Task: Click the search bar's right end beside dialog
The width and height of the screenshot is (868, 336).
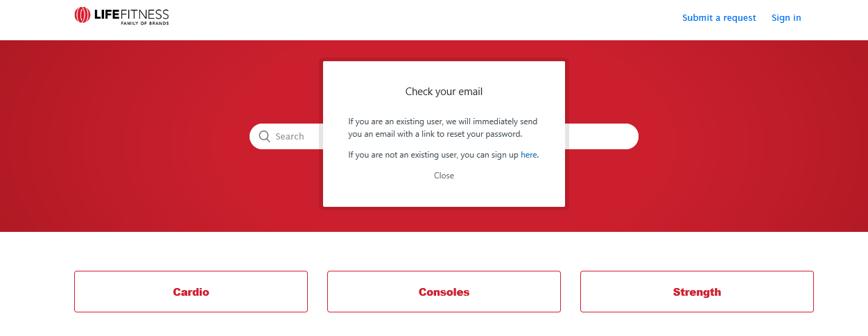Action: coord(602,136)
